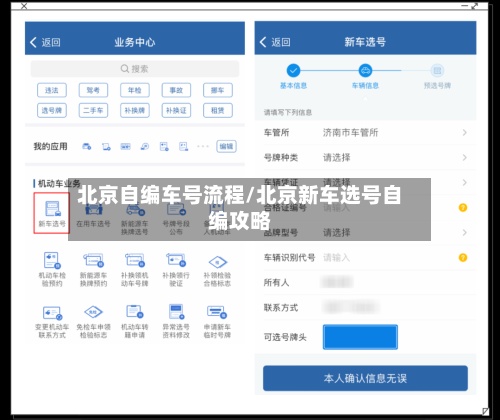The width and height of the screenshot is (500, 420).
Task: Open the 品牌型号 请选择 dropdown
Action: coord(337,232)
